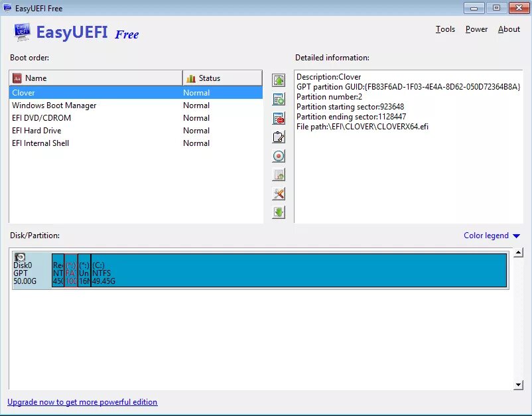Move the boot entry up with the green up arrow
The width and height of the screenshot is (532, 416).
279,80
